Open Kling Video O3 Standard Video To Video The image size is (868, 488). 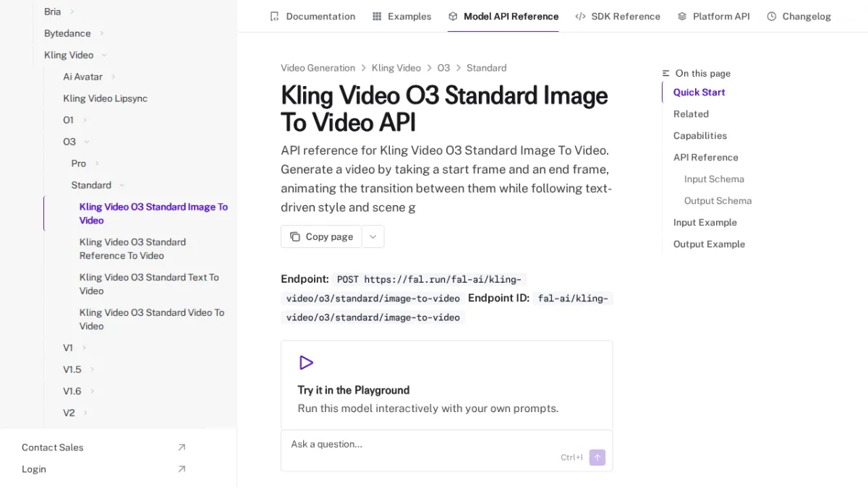153,320
